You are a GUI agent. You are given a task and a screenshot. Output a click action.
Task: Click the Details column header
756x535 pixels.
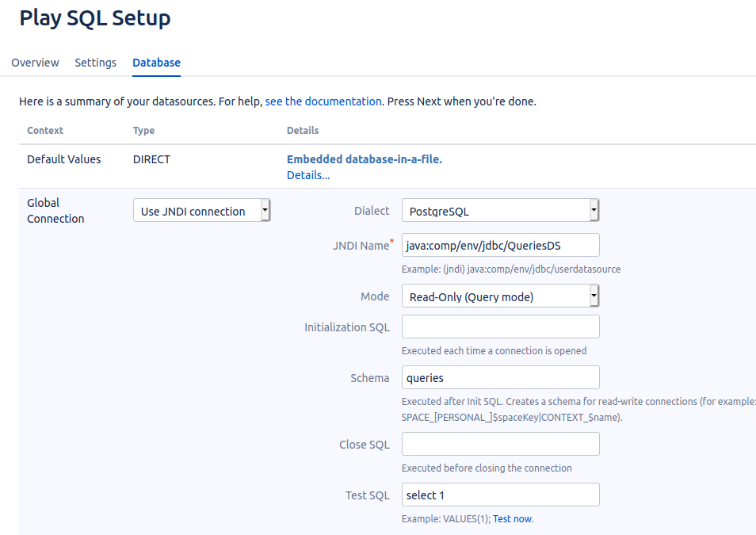303,131
